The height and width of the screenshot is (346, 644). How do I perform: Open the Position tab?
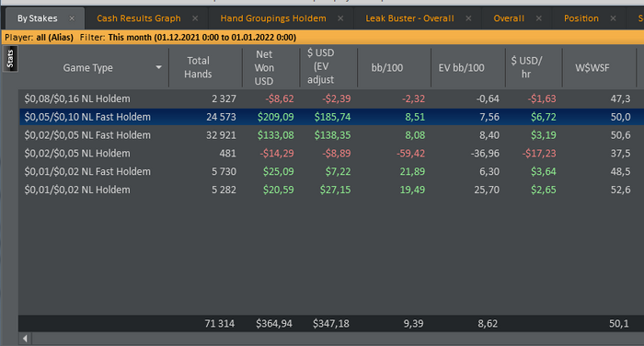coord(581,18)
